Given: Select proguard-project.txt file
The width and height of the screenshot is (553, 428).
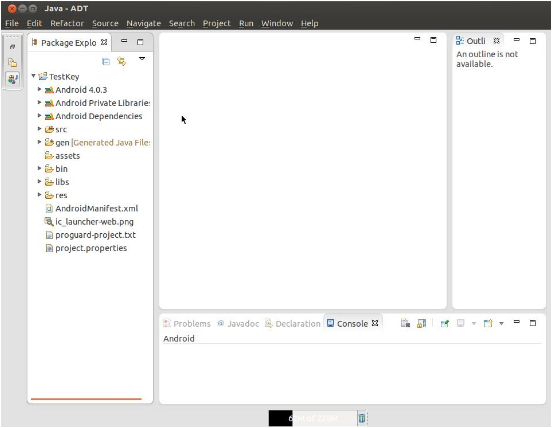Looking at the screenshot, I should 91,235.
